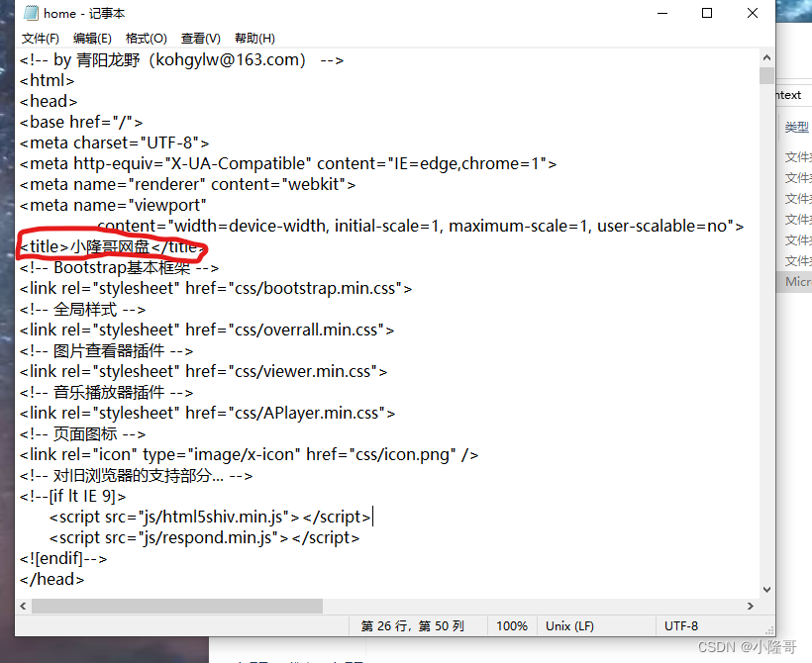Open the 查看(V) menu
812x663 pixels.
pyautogui.click(x=200, y=39)
